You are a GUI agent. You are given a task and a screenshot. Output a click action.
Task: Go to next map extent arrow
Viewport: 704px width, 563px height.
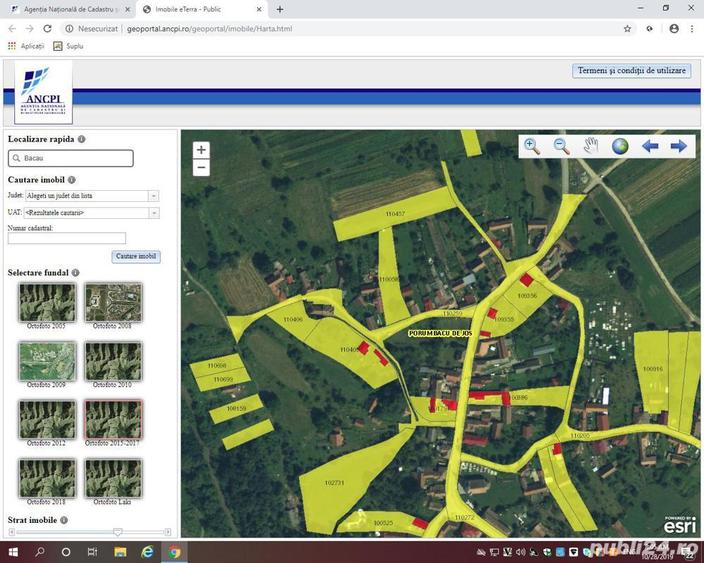coord(678,146)
